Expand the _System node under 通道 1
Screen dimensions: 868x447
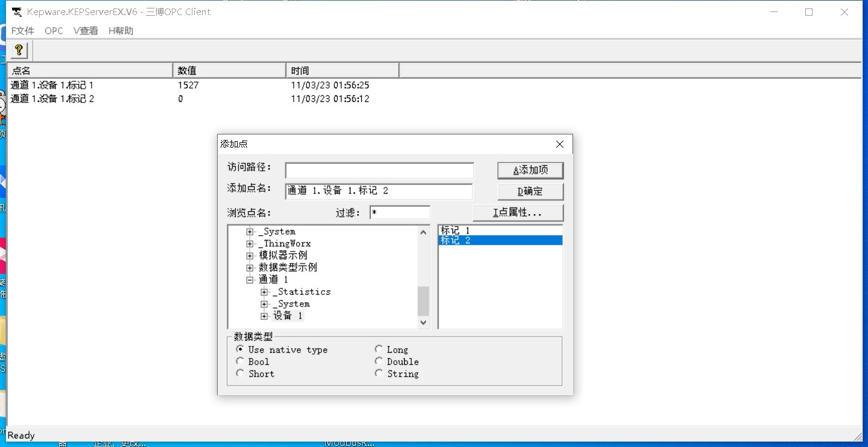(264, 304)
